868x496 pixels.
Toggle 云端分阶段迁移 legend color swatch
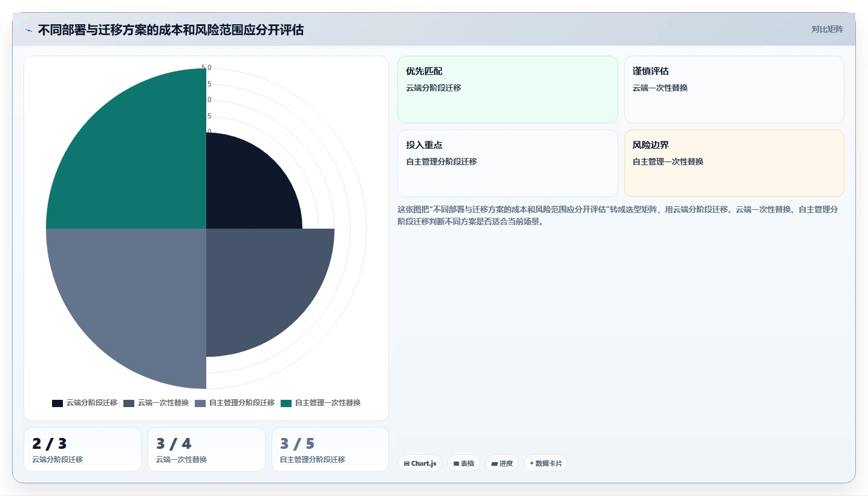pyautogui.click(x=57, y=403)
